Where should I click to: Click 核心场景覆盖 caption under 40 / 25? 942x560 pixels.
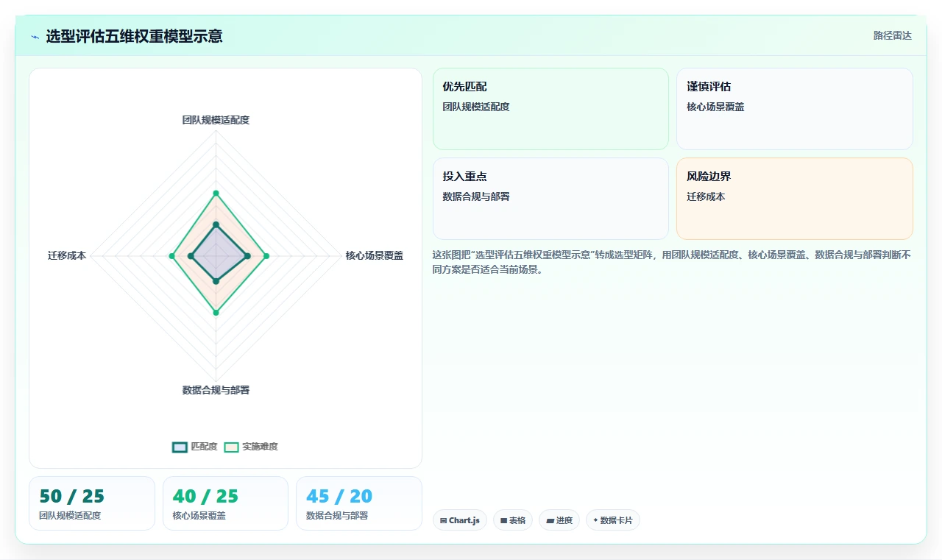pos(199,516)
